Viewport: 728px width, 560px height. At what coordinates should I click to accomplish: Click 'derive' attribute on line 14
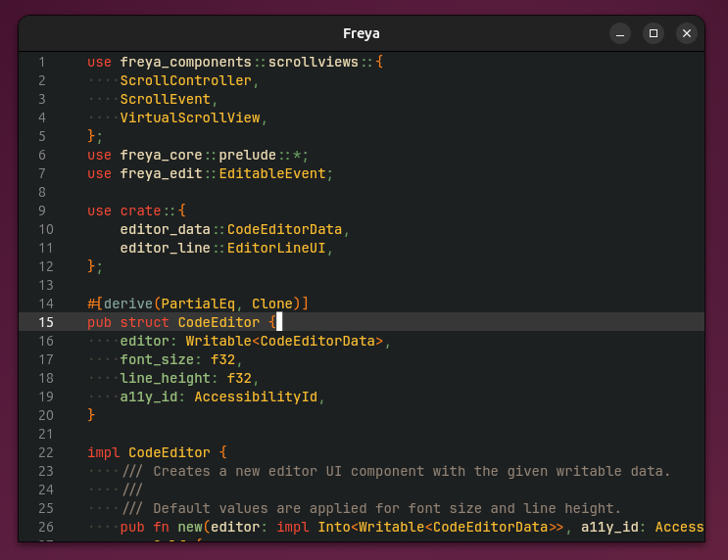128,303
